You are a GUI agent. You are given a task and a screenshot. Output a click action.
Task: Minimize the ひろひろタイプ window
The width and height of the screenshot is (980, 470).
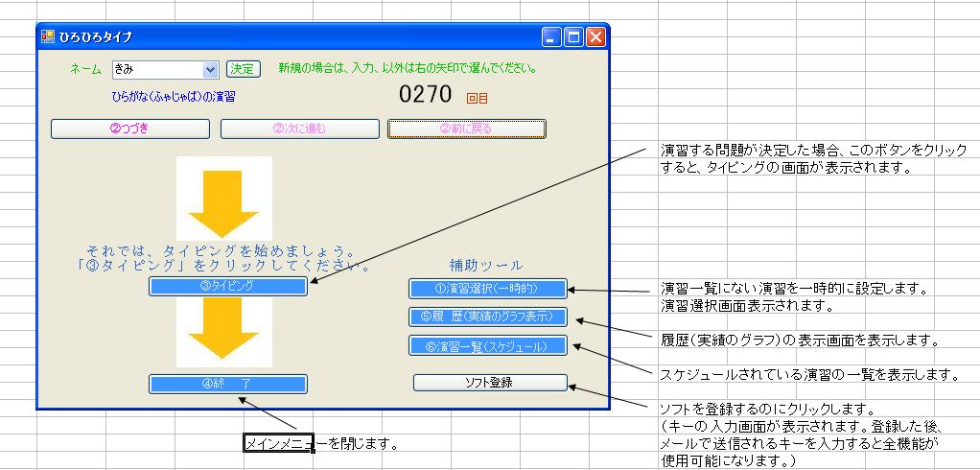click(x=551, y=37)
